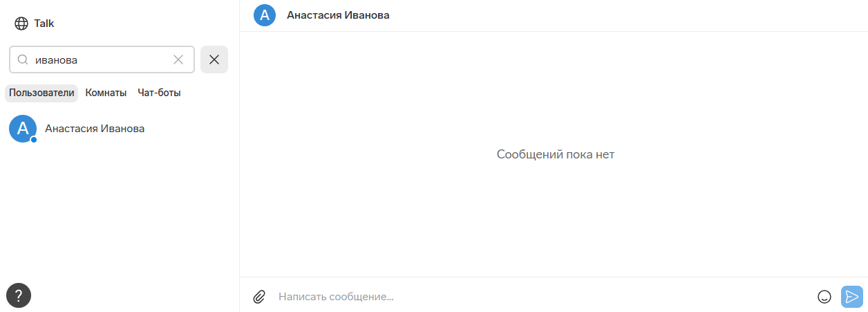The image size is (868, 312).
Task: Open the Анастасия Иванова user result by name
Action: click(95, 129)
